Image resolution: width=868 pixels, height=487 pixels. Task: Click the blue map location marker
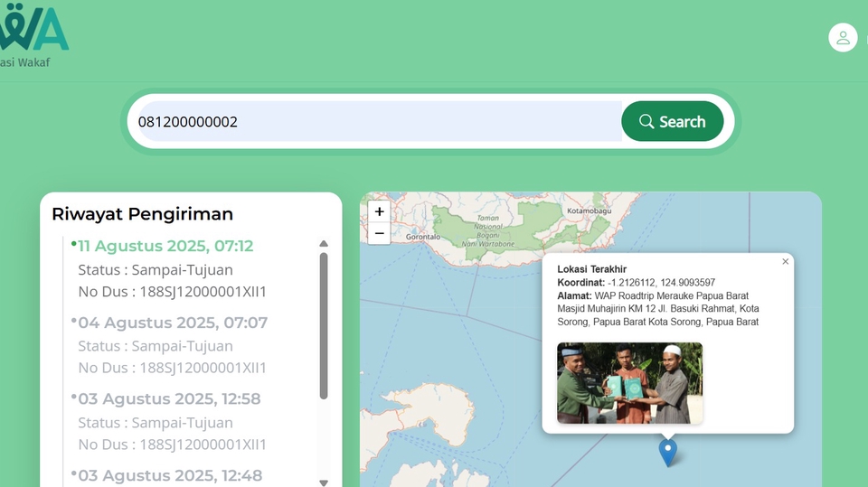(667, 451)
